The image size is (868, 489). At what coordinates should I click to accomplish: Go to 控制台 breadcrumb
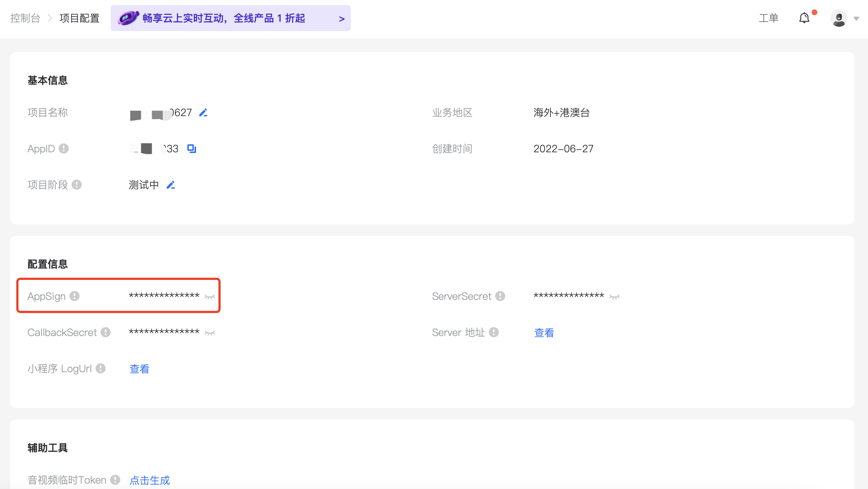pyautogui.click(x=25, y=18)
